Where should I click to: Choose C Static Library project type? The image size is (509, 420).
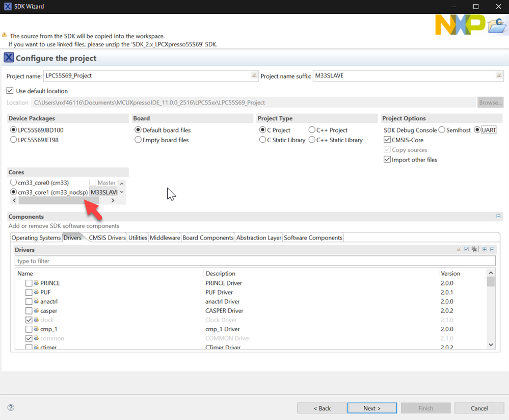(262, 140)
